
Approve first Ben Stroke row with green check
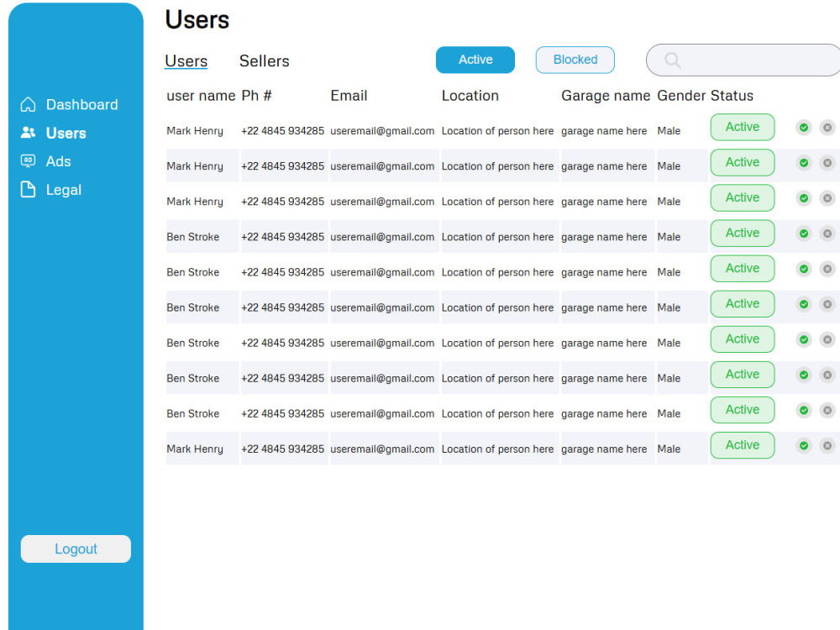pos(804,234)
